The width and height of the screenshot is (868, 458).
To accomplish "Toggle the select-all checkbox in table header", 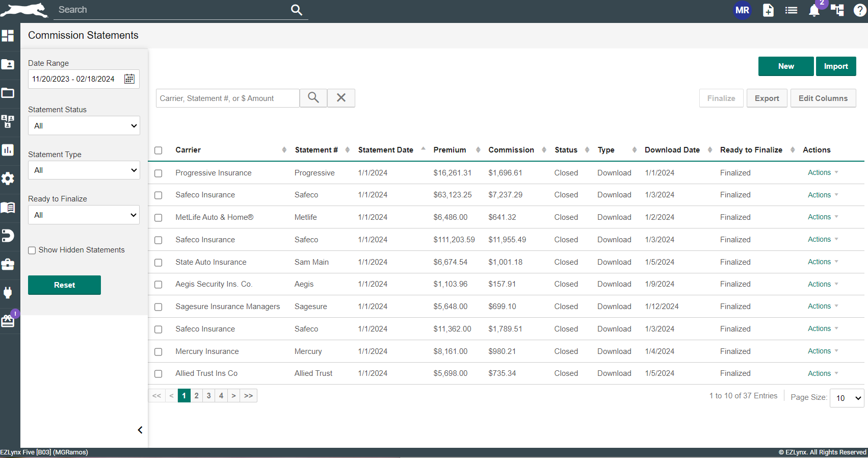I will pyautogui.click(x=159, y=150).
